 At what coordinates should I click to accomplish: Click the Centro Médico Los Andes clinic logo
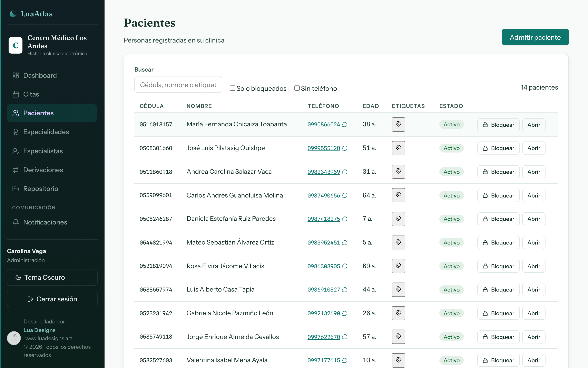[16, 45]
